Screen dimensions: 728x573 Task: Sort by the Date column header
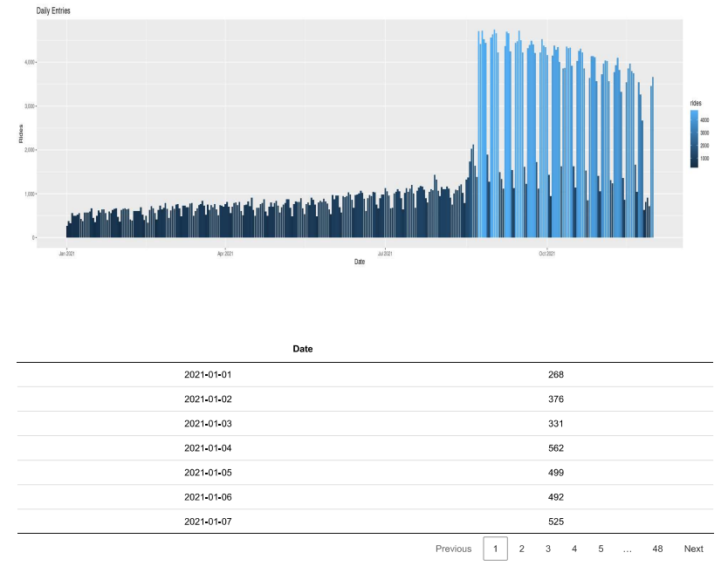point(303,349)
